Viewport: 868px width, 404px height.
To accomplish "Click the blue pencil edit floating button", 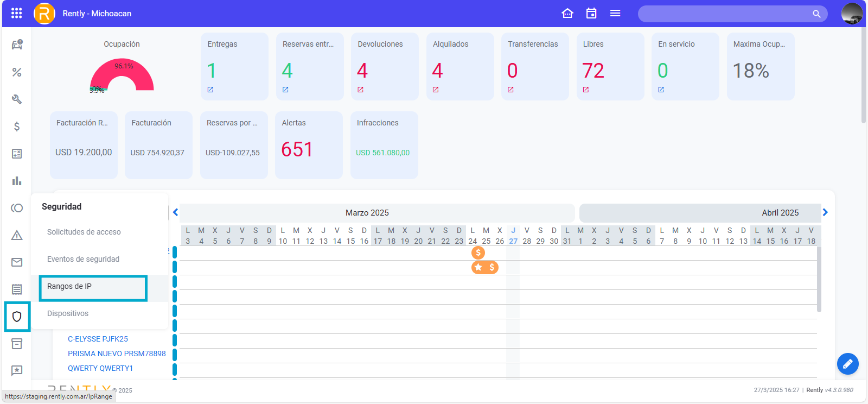I will click(x=847, y=364).
